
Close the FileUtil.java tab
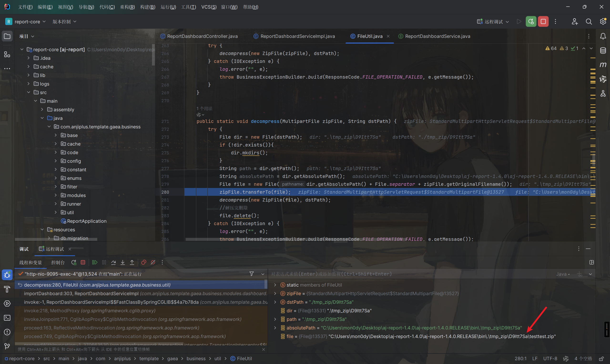point(388,36)
